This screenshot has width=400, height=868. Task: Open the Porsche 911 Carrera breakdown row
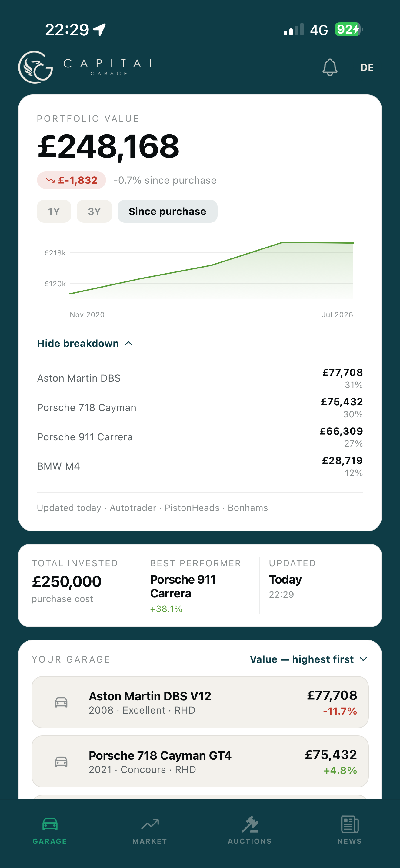pyautogui.click(x=200, y=437)
